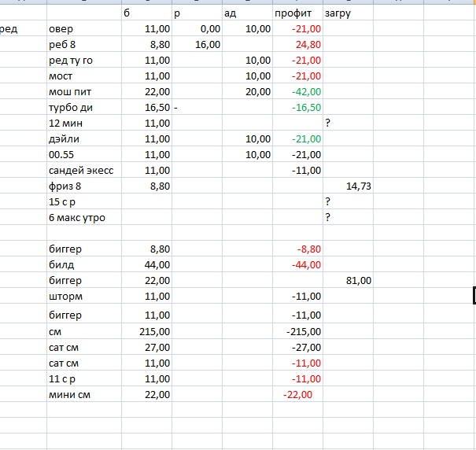This screenshot has height=450, width=476.
Task: Click the red value -8,80
Action: click(x=309, y=249)
